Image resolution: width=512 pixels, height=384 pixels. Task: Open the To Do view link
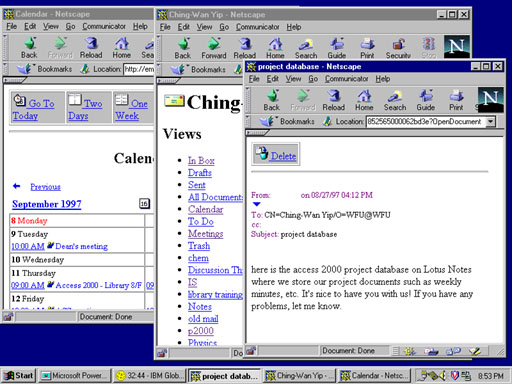coord(201,221)
